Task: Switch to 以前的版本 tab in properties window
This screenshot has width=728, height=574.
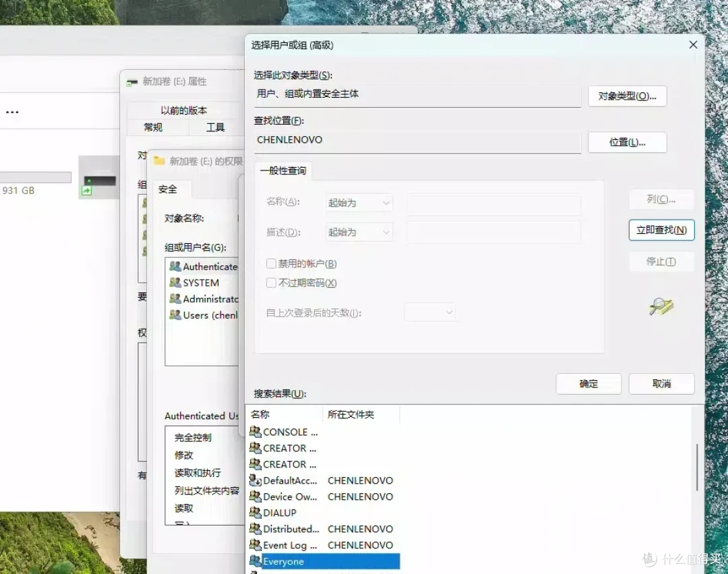Action: [184, 110]
